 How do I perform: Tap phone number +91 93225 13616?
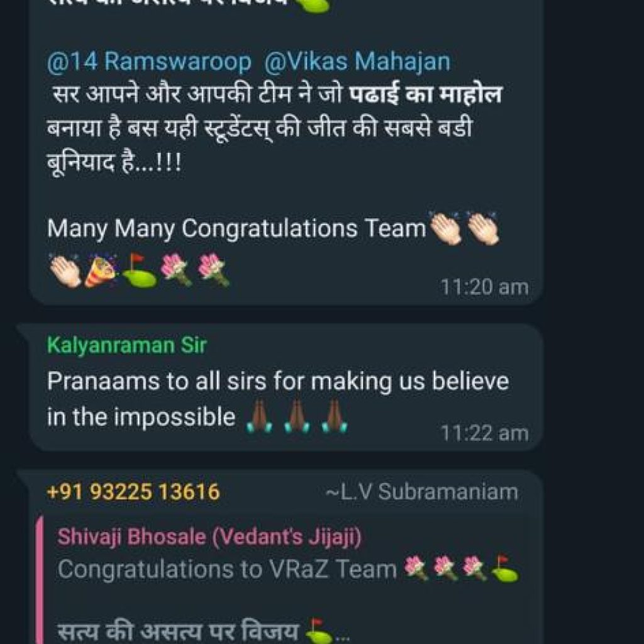133,492
